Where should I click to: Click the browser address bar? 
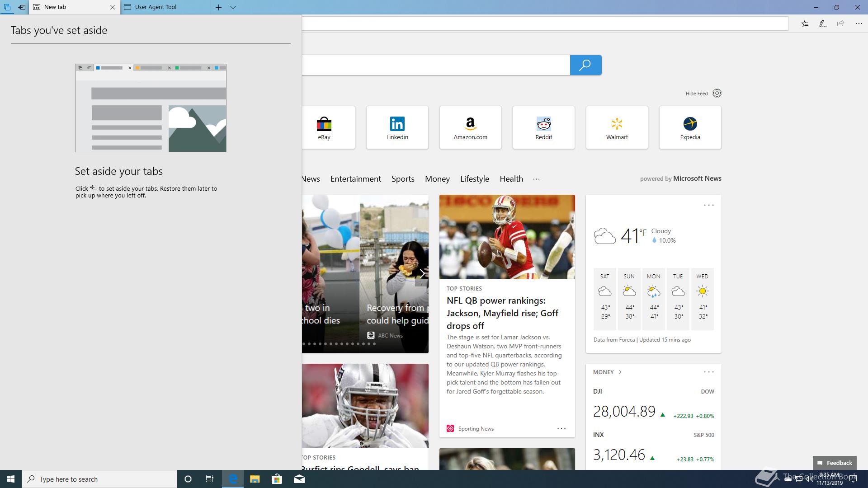coord(545,23)
